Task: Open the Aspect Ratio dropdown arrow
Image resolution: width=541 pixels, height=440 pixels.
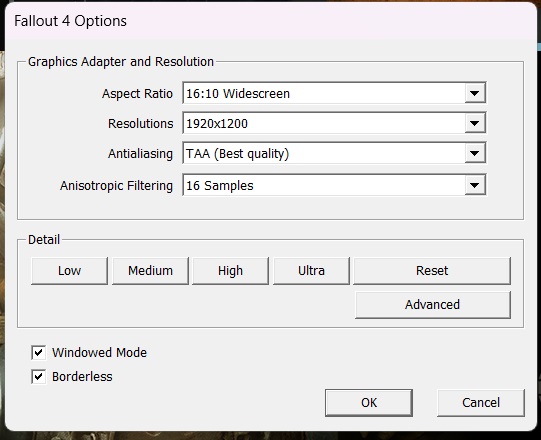Action: [475, 93]
